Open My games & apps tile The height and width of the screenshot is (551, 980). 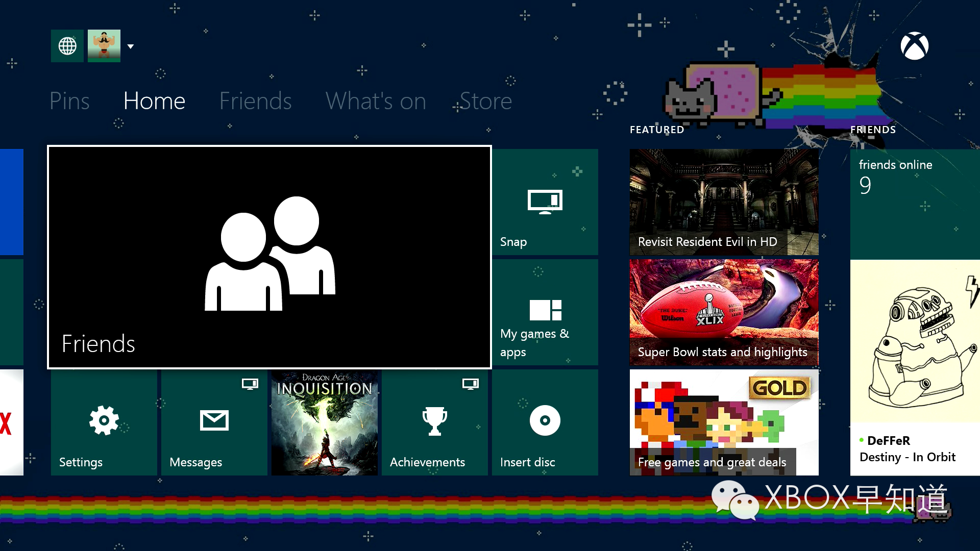click(x=545, y=312)
